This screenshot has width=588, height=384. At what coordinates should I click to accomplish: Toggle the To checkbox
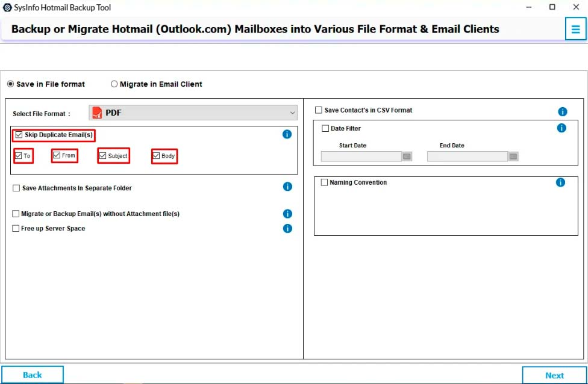tap(18, 155)
